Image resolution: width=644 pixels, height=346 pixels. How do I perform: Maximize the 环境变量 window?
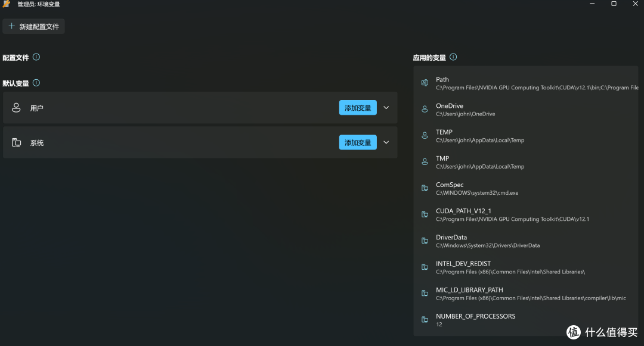(x=614, y=4)
